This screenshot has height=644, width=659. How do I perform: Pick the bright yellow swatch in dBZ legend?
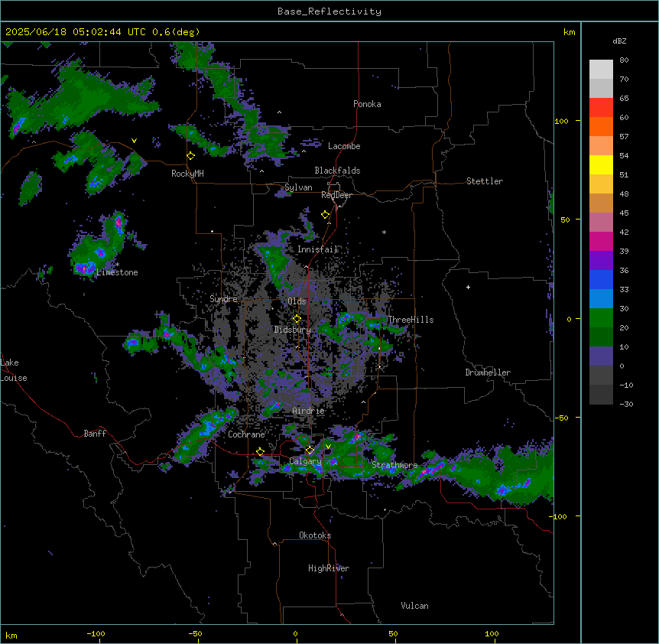point(601,164)
